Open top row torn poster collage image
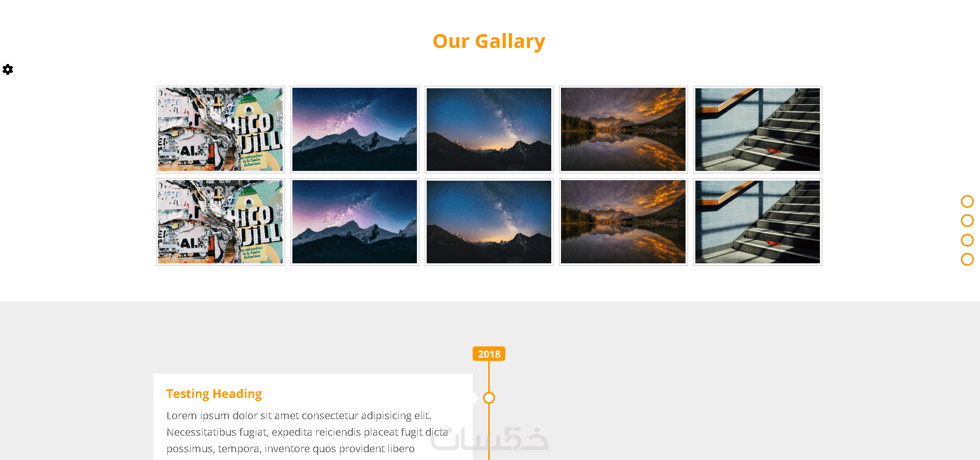This screenshot has height=460, width=980. tap(221, 129)
